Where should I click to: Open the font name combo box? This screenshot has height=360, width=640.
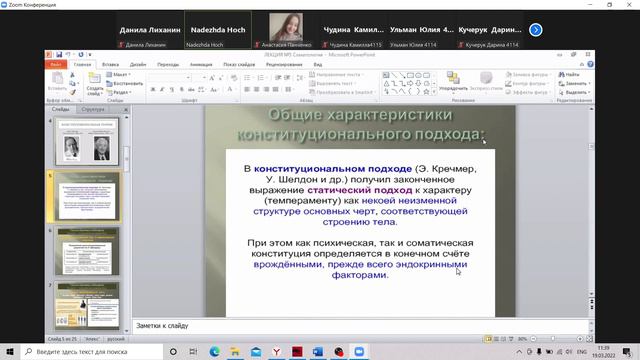click(169, 78)
